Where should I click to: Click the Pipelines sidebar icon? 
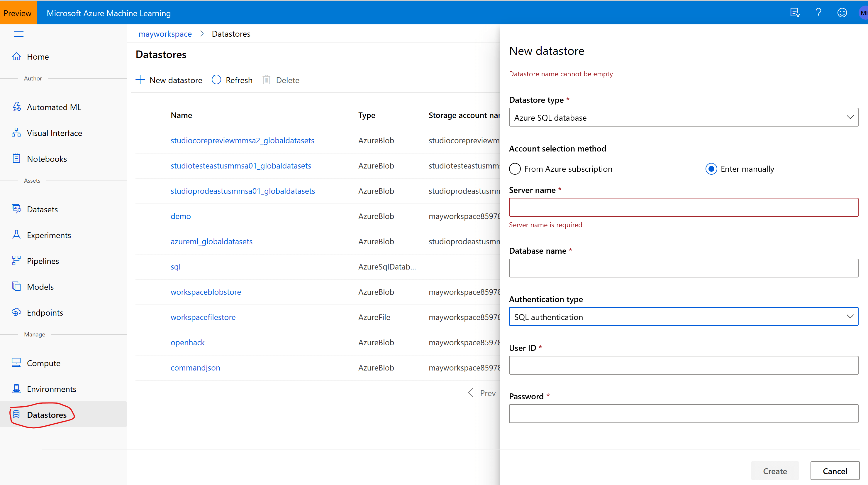[x=16, y=261]
